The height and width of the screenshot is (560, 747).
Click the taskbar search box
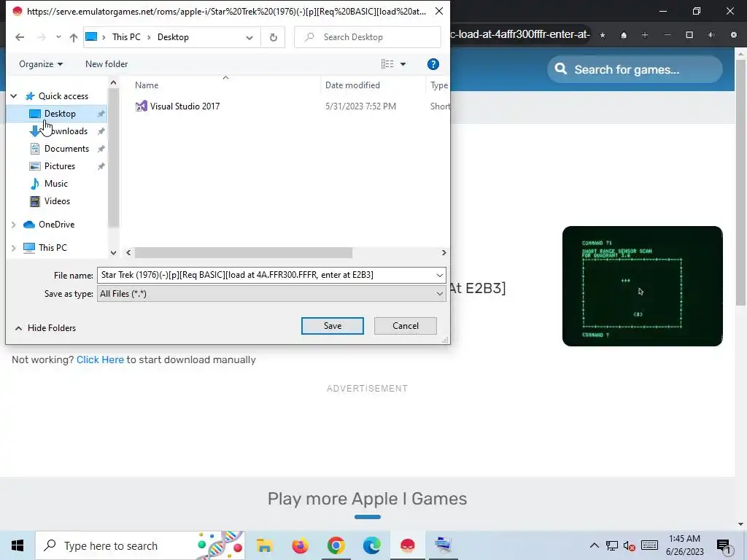pyautogui.click(x=140, y=545)
